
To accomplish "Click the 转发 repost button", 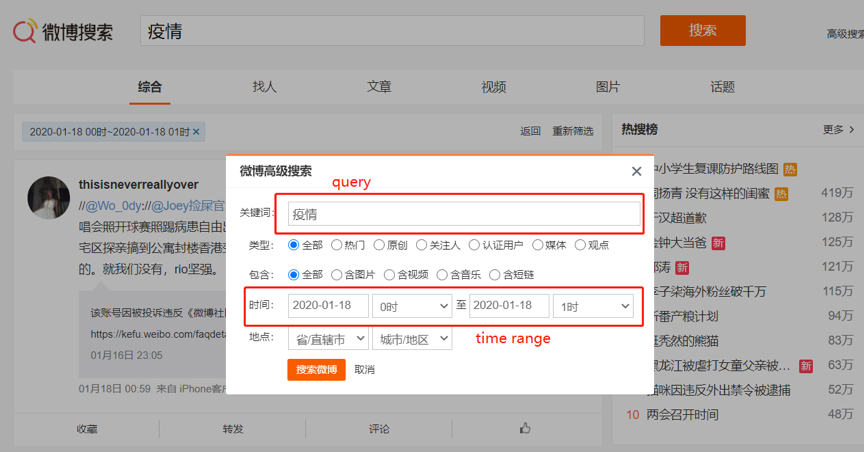I will [x=233, y=429].
